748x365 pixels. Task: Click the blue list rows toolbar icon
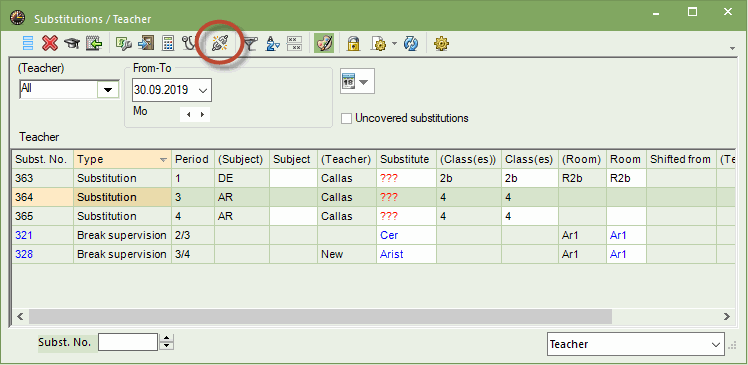pyautogui.click(x=28, y=43)
